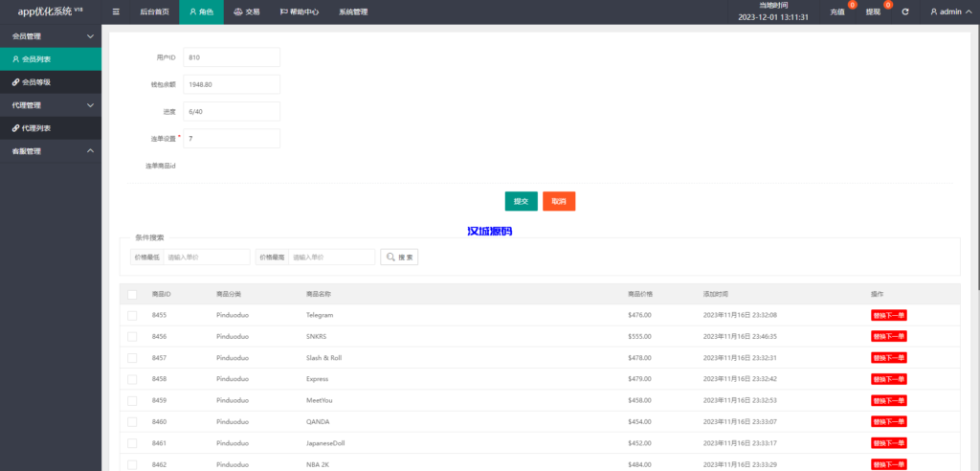Open 充值 recharge notifications badge
The image size is (980, 471).
pos(838,11)
